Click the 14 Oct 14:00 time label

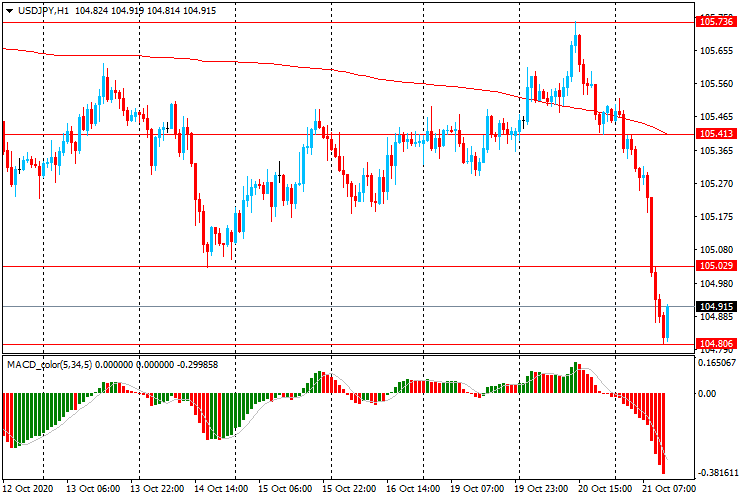(x=221, y=488)
